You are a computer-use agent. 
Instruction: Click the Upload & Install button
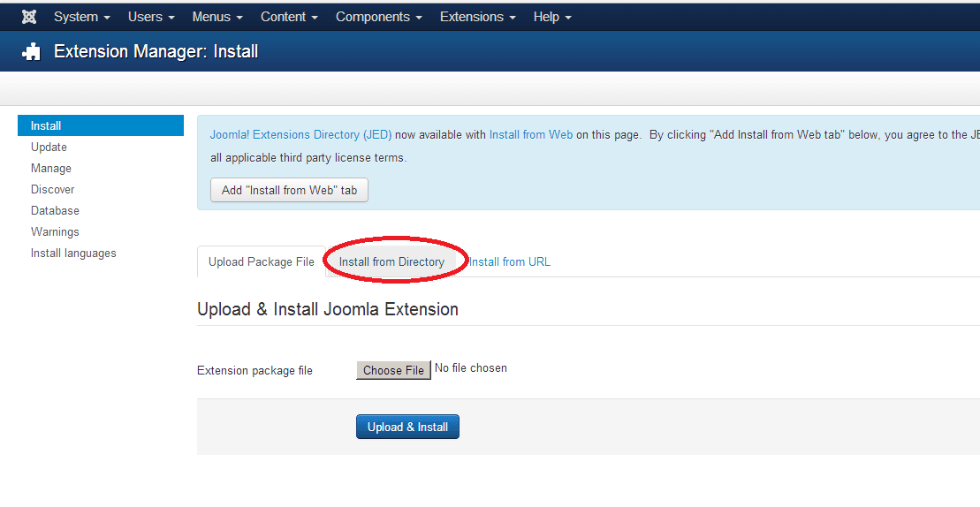coord(407,427)
